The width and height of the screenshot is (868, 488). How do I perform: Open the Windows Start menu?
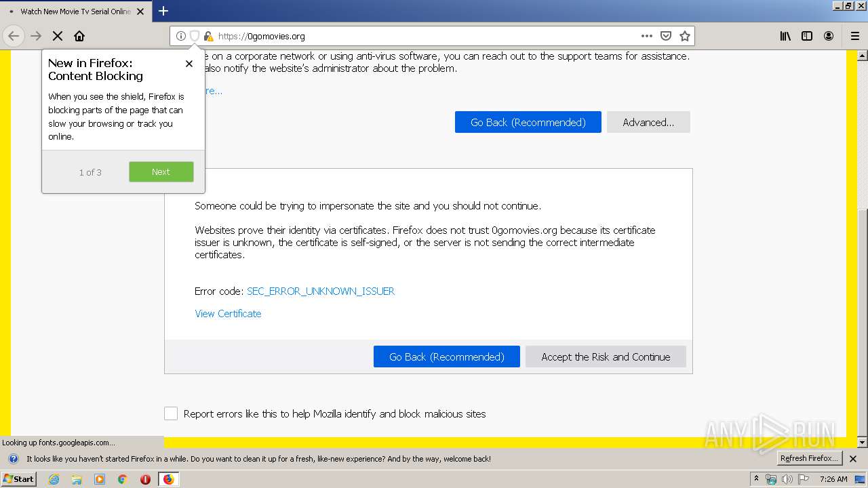pos(18,479)
